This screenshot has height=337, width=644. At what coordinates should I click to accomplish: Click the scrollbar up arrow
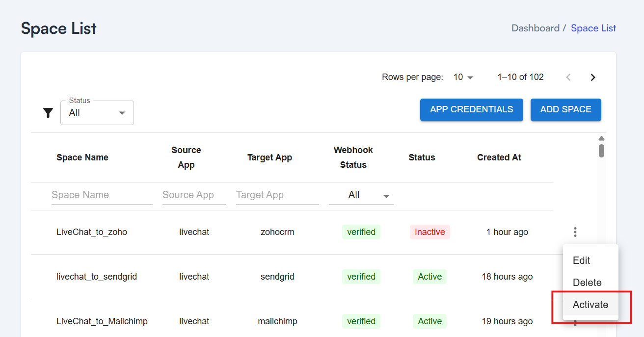point(601,138)
